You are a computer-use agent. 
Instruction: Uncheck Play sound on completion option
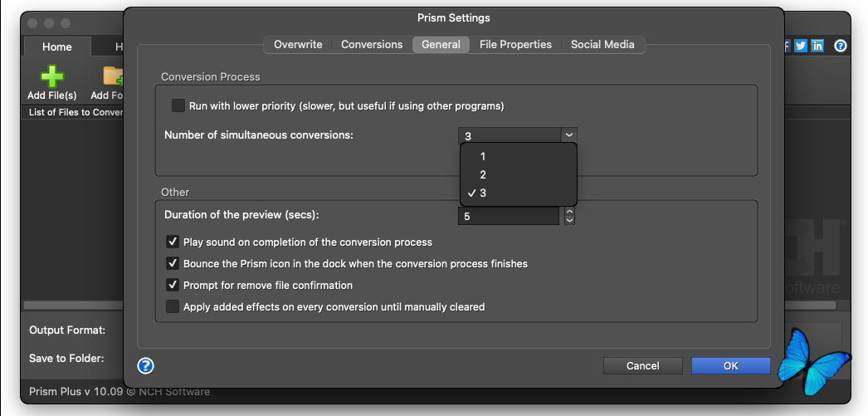pyautogui.click(x=173, y=242)
